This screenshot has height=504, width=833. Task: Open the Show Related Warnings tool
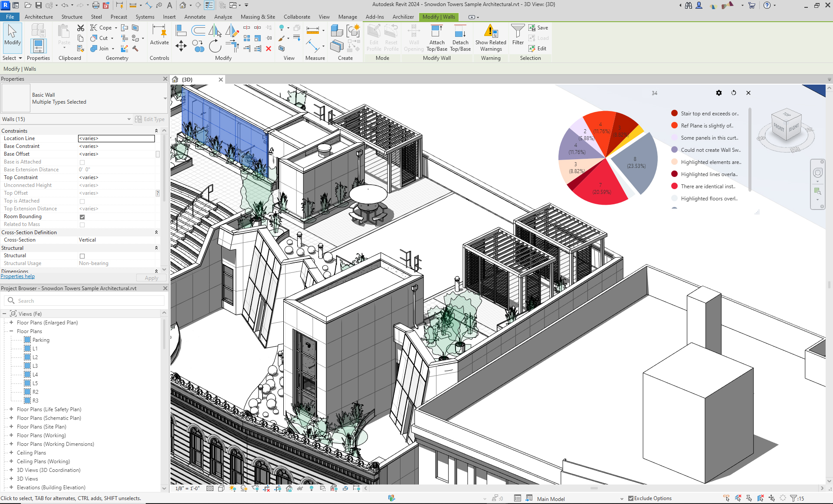490,37
